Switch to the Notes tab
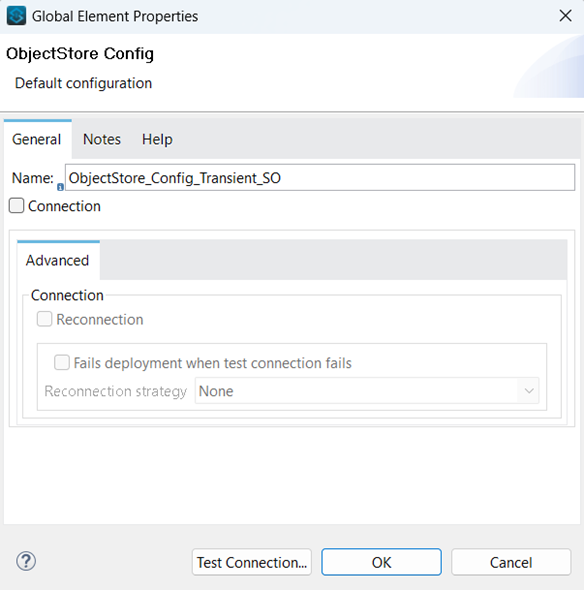The image size is (584, 590). click(102, 139)
